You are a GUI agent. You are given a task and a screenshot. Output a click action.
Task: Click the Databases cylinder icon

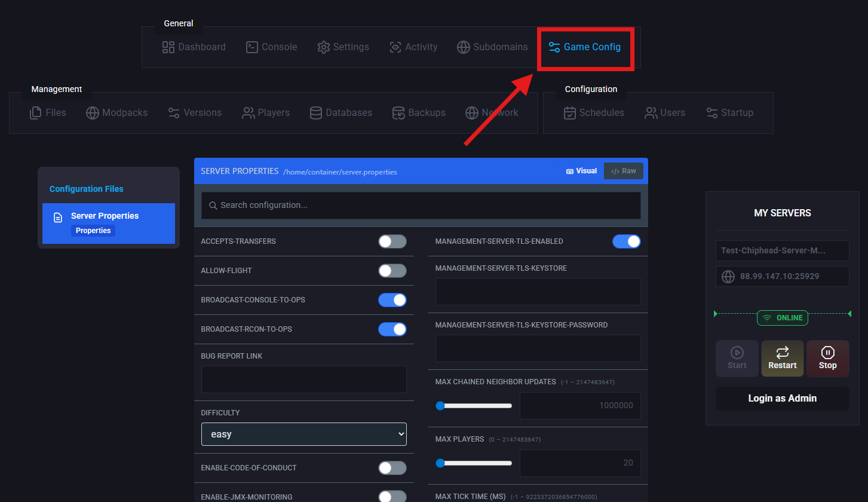[x=317, y=113]
